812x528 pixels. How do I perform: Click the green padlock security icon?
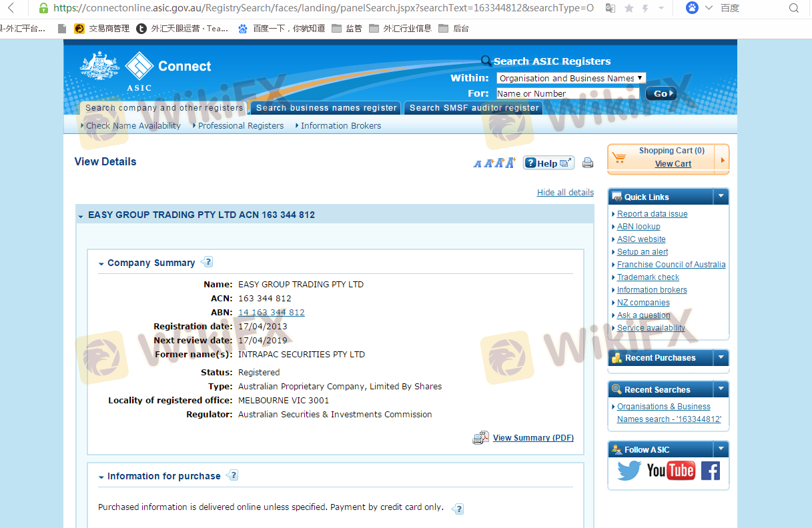click(x=43, y=8)
